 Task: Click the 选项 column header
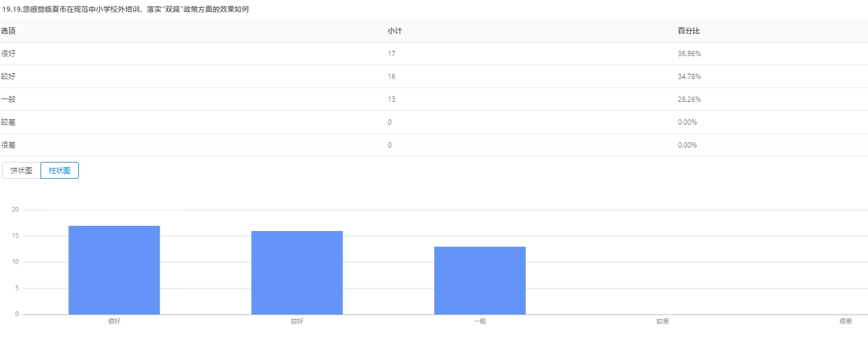(8, 31)
